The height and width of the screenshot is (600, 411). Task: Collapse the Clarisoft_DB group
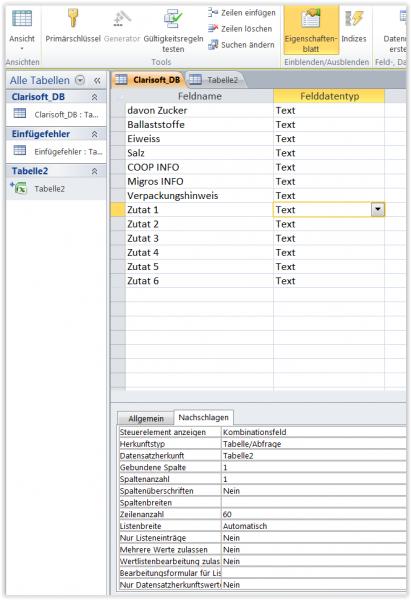pos(94,97)
